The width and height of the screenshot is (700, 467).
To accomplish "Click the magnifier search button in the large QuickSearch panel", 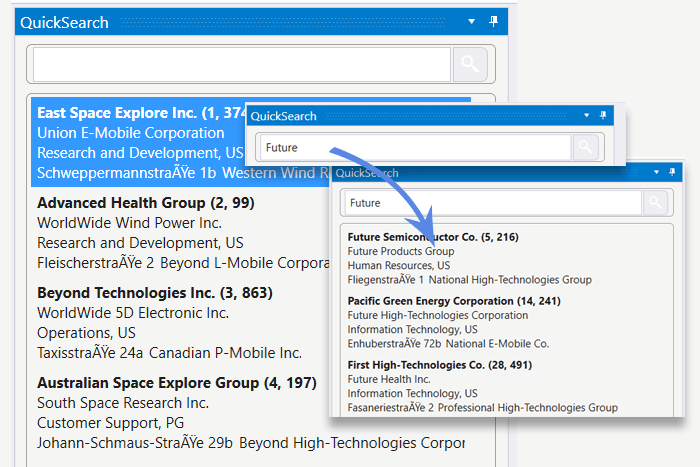I will (469, 65).
